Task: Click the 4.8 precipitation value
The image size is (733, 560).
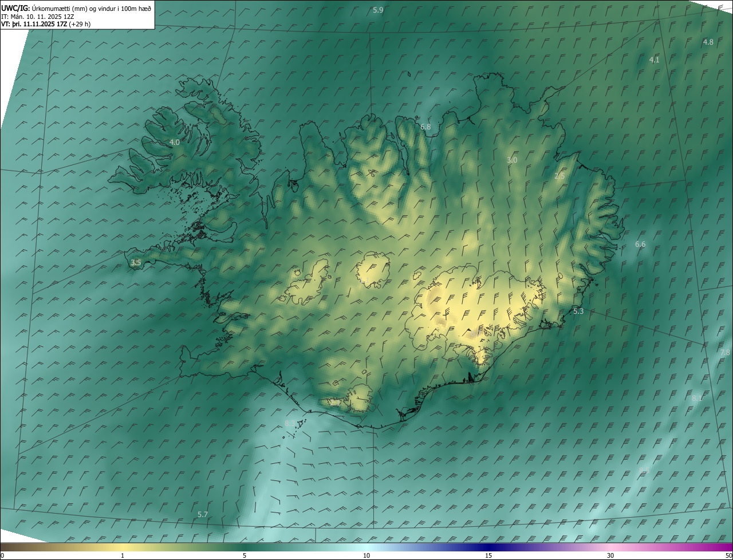Action: click(x=708, y=42)
